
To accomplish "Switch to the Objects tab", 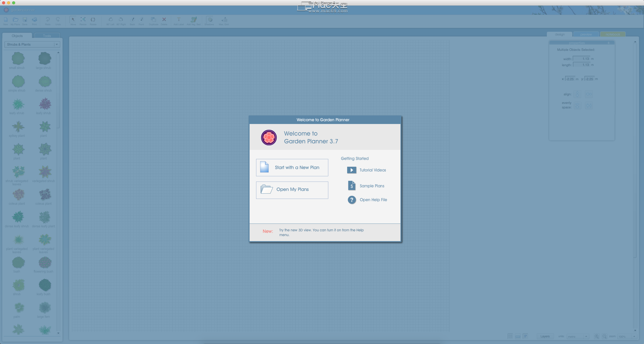I will pyautogui.click(x=17, y=36).
